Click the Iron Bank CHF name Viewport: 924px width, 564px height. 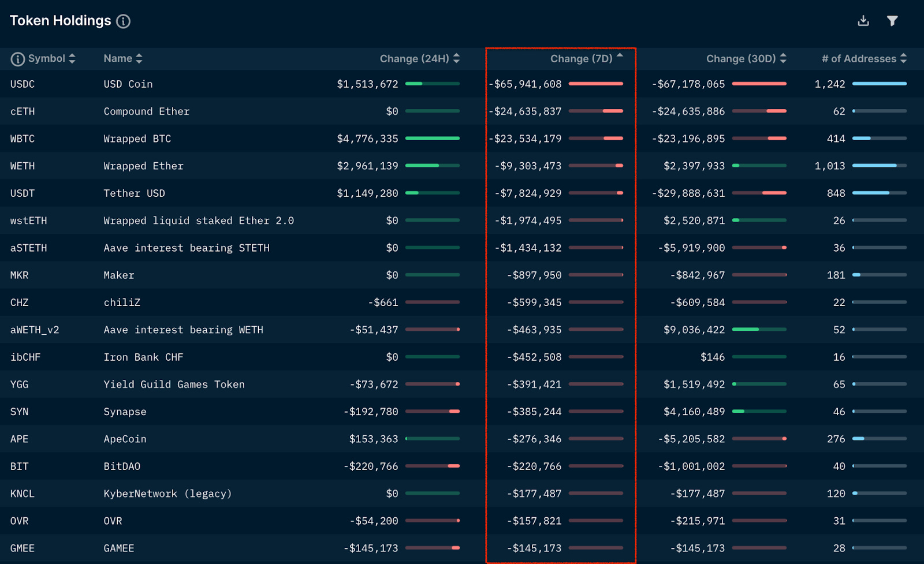pos(144,357)
